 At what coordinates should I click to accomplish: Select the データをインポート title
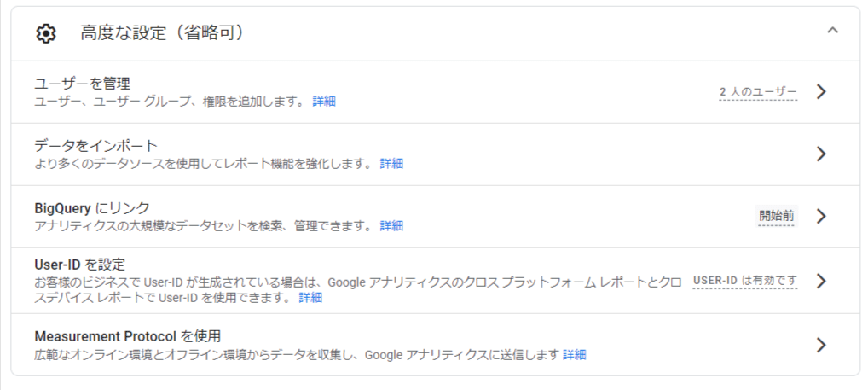[x=96, y=146]
